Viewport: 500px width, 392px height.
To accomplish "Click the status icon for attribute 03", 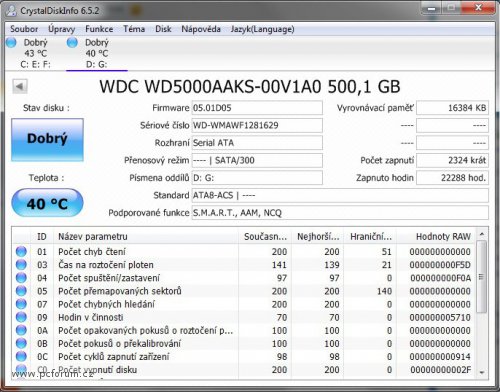I will pos(21,265).
